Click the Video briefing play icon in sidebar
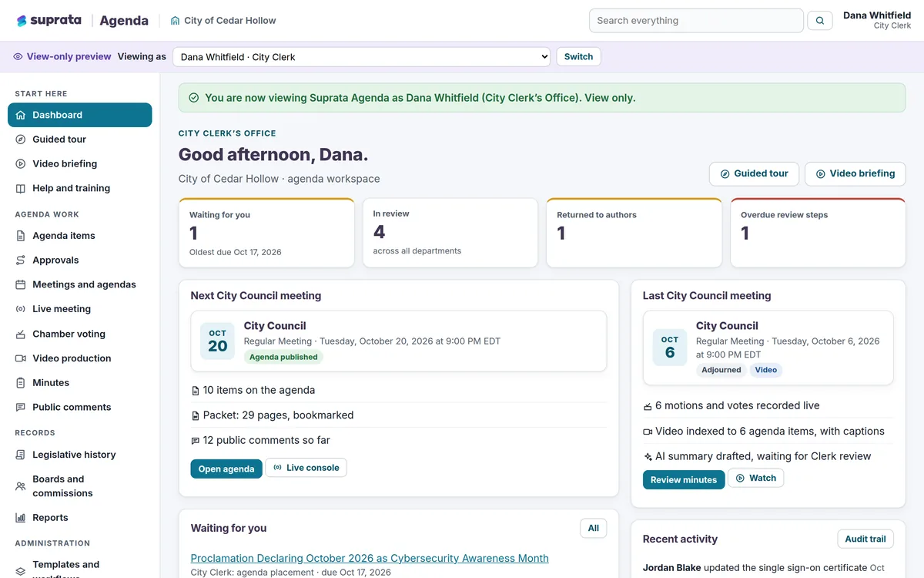Image resolution: width=924 pixels, height=578 pixels. 21,164
